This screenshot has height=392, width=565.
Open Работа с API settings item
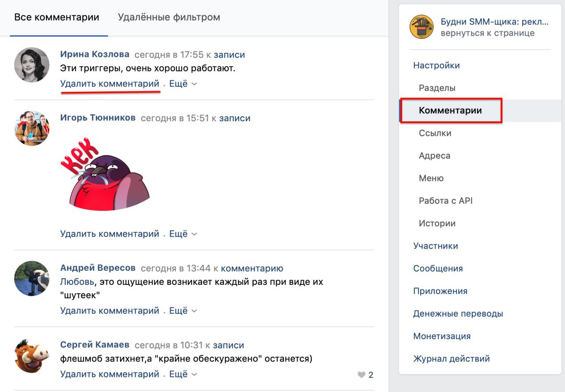(x=446, y=201)
